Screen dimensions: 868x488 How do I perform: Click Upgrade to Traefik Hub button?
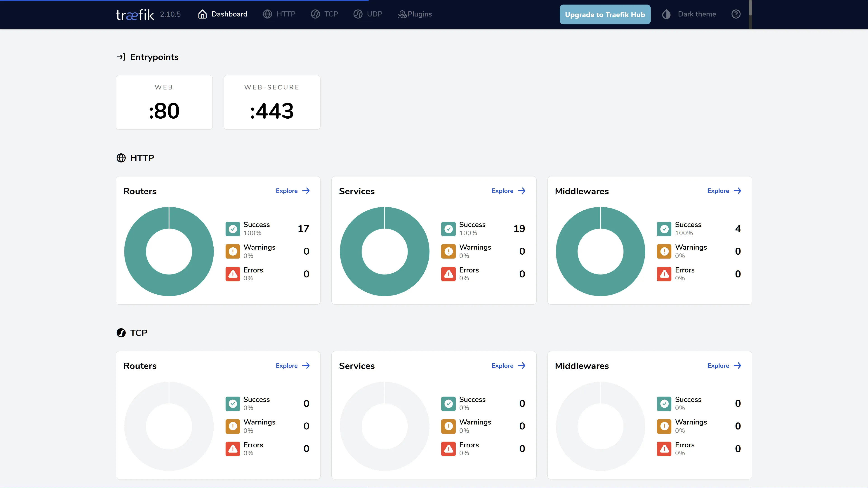coord(605,14)
